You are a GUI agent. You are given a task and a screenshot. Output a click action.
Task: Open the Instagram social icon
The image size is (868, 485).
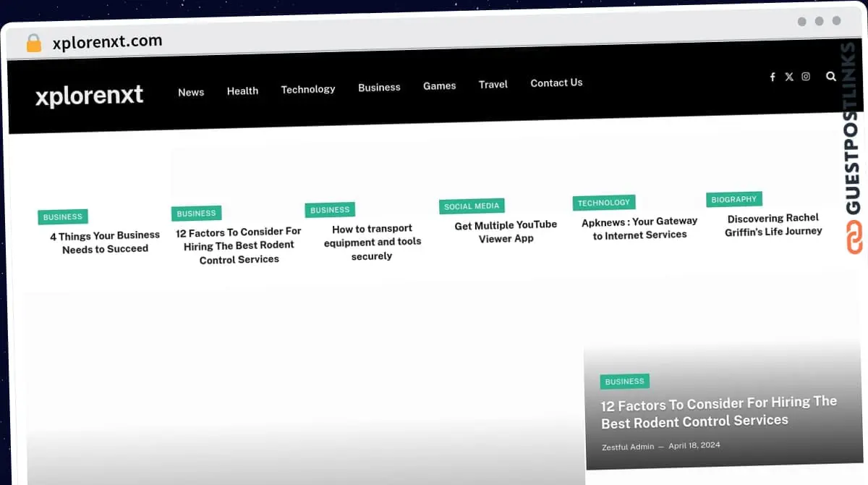(x=806, y=77)
